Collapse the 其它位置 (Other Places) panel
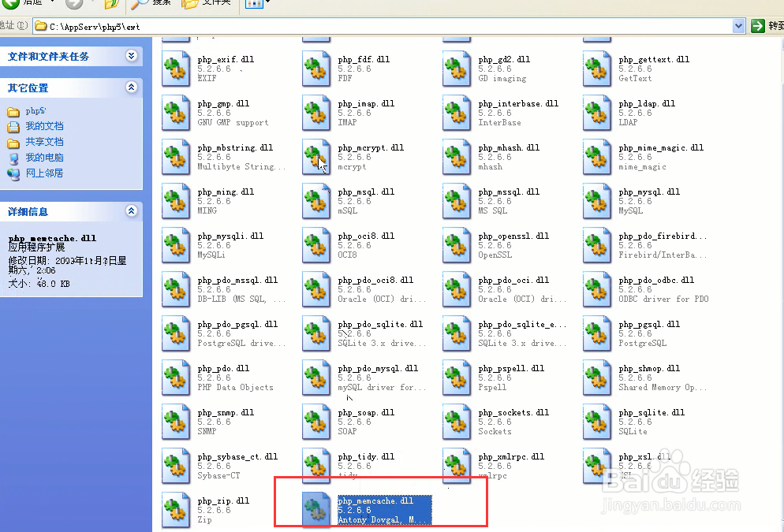Screen dimensions: 784x532 131,87
